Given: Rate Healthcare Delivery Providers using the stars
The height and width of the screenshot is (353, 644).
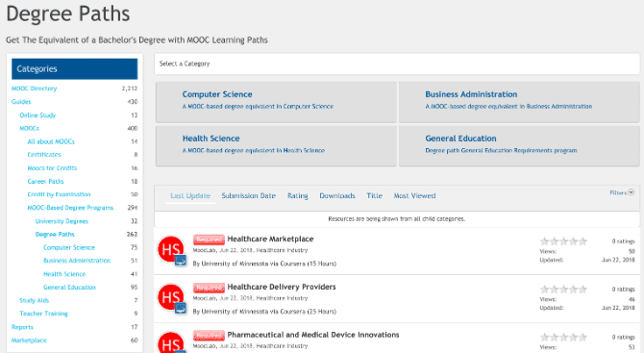Looking at the screenshot, I should click(563, 290).
